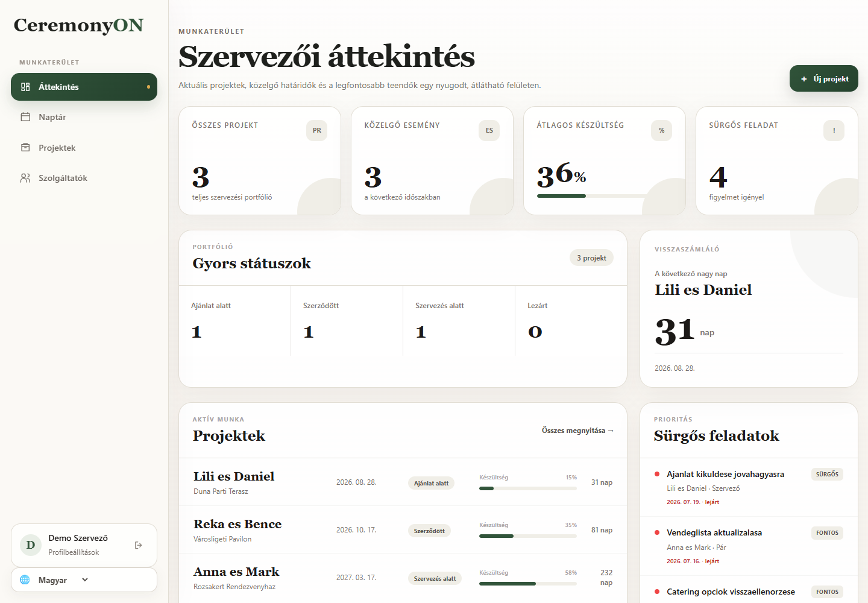This screenshot has height=603, width=868.
Task: Click the Naptár calendar icon
Action: tap(25, 117)
